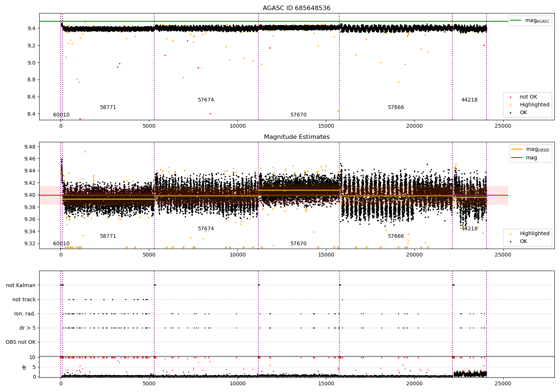Click y-axis tick 8.8 in AGASC ID plot
Viewport: 560px width, 392px height.
click(x=31, y=80)
